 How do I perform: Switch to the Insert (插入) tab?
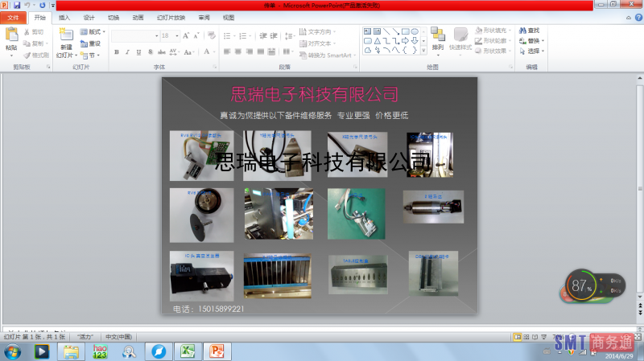click(x=64, y=17)
